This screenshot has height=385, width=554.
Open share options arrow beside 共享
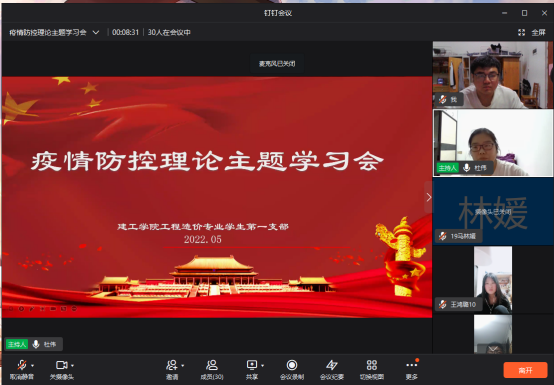tap(263, 366)
